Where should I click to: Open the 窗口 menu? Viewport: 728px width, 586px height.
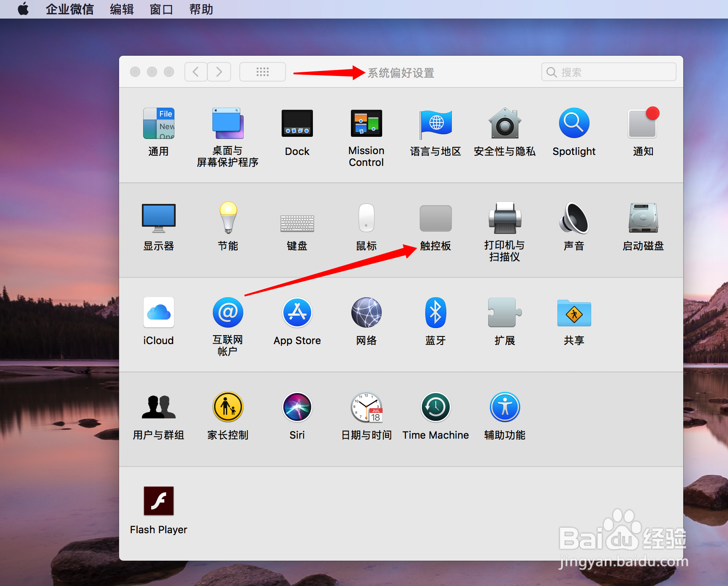[x=161, y=9]
